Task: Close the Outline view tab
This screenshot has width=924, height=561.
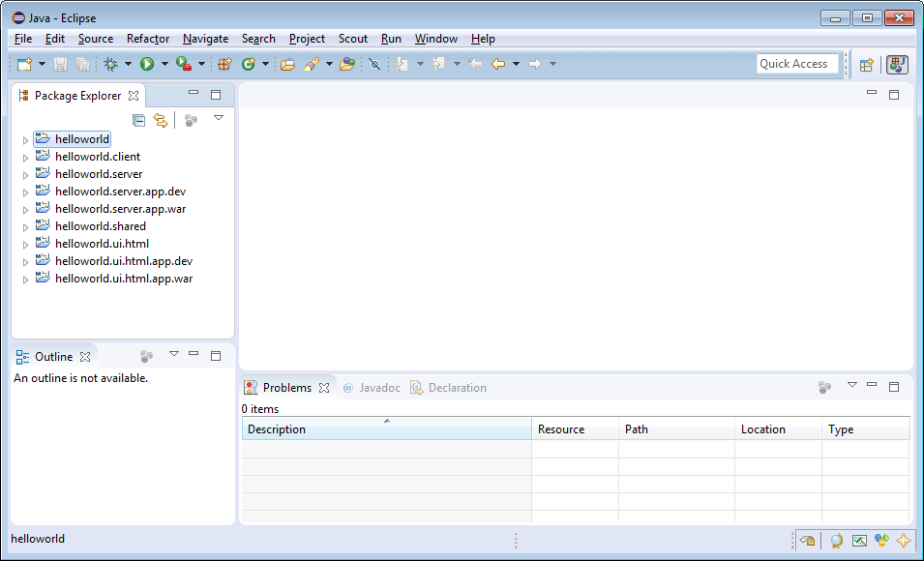Action: [85, 357]
